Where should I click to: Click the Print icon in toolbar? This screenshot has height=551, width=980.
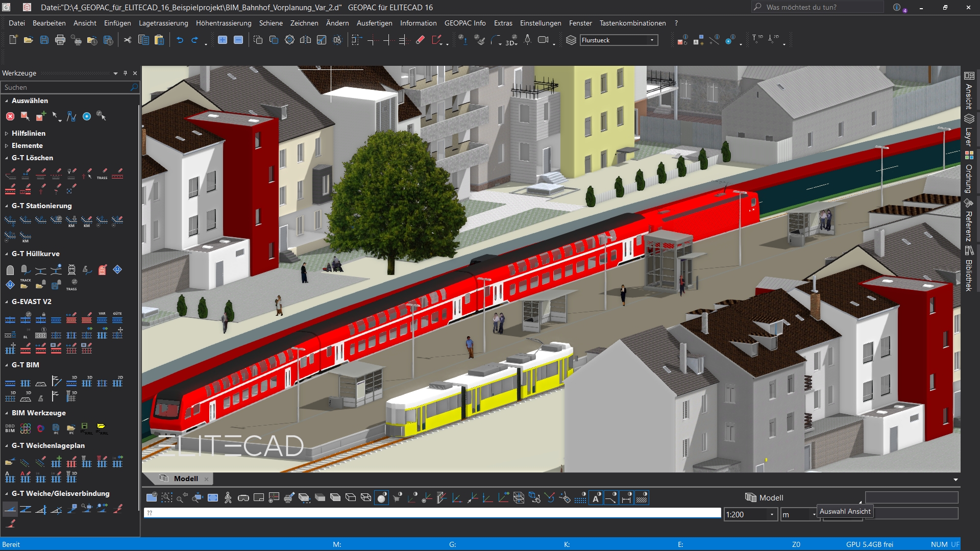(x=60, y=40)
